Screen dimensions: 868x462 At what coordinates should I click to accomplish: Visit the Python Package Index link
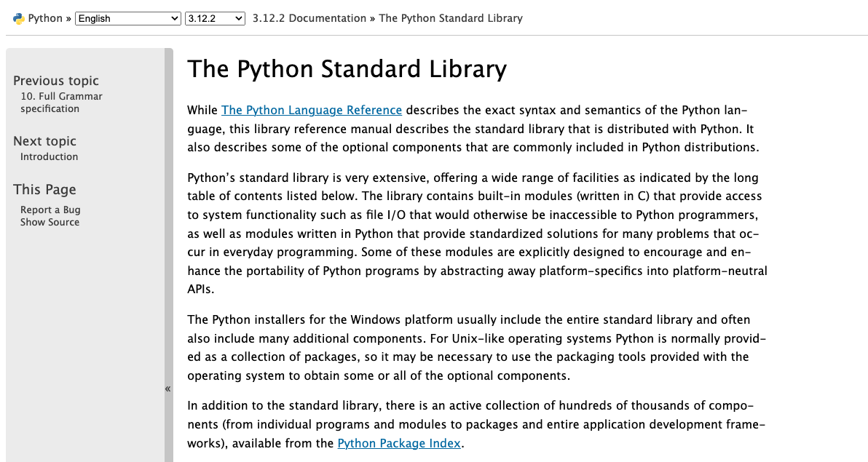pyautogui.click(x=399, y=443)
